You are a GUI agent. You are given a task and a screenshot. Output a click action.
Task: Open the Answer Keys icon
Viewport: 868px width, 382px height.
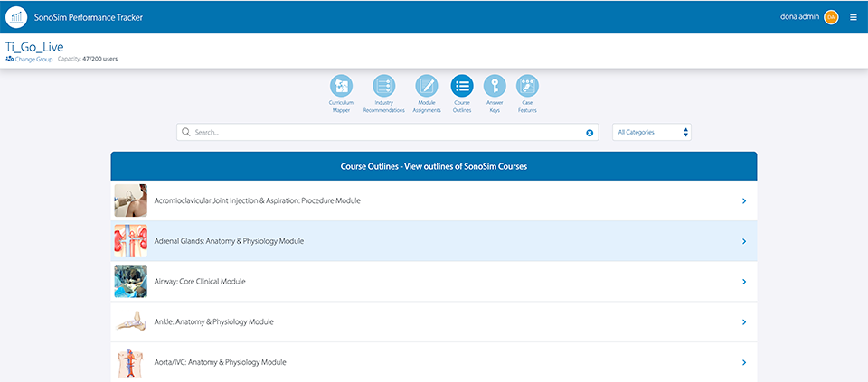pyautogui.click(x=495, y=86)
